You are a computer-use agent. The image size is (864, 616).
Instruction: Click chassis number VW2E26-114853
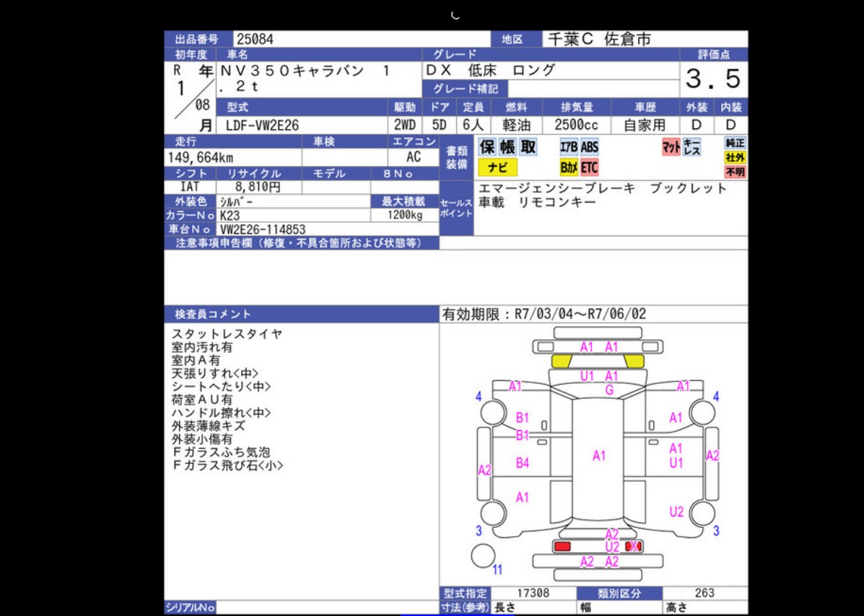click(263, 229)
